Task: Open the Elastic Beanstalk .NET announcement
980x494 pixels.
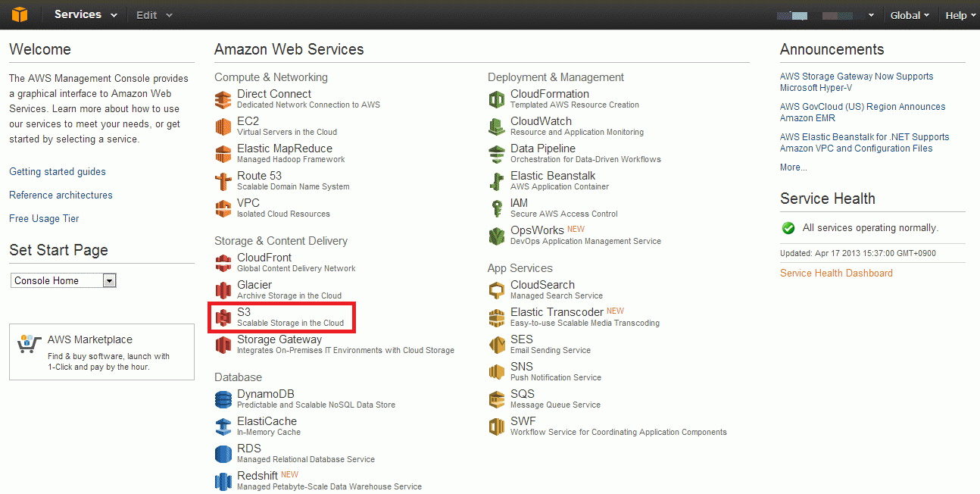Action: click(x=864, y=142)
